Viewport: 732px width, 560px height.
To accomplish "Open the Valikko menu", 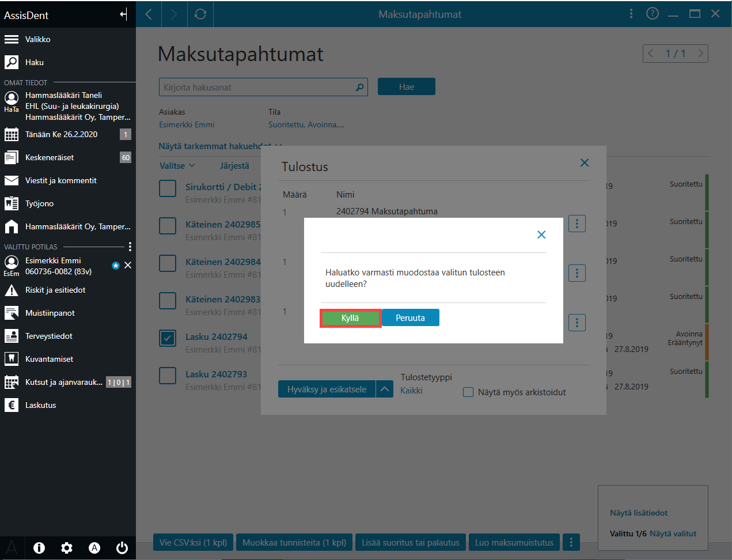I will tap(37, 39).
